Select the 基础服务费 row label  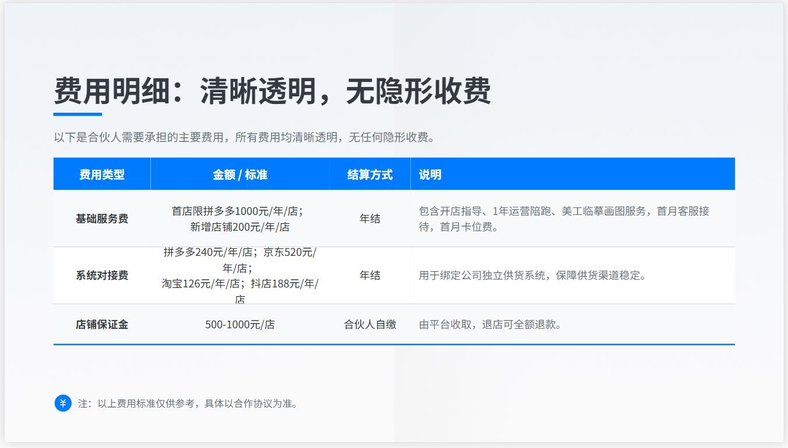pos(102,218)
